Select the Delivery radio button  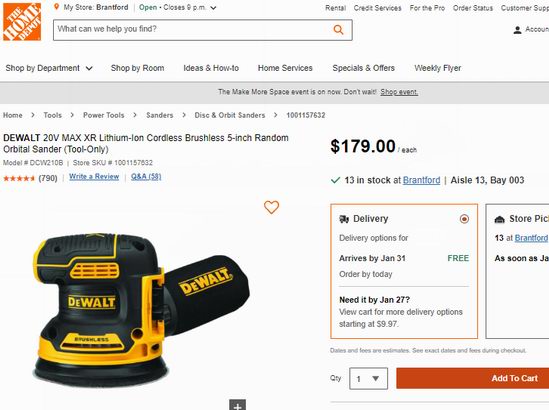click(464, 219)
